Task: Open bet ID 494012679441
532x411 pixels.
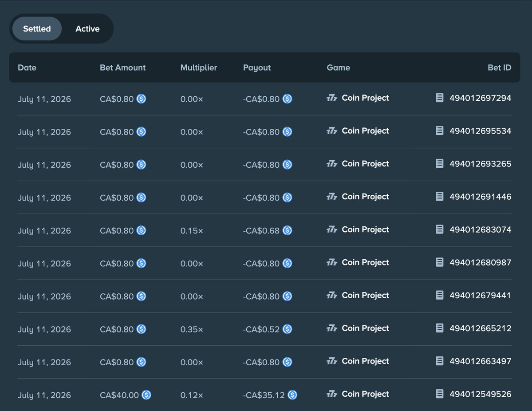Action: point(480,296)
